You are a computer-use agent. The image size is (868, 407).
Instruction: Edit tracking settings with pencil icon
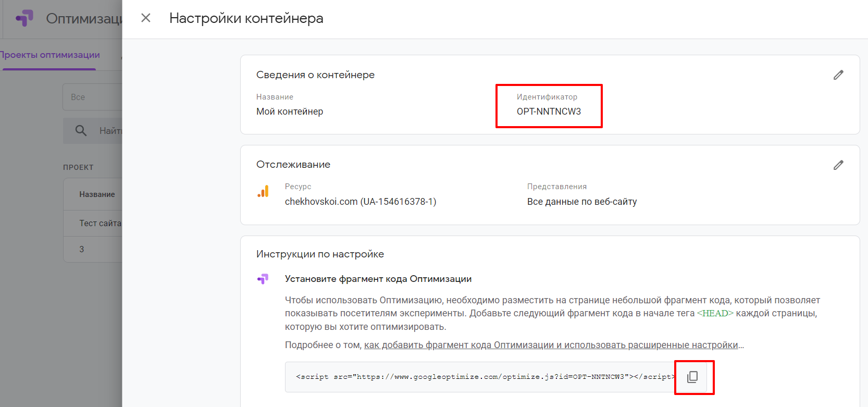(x=838, y=165)
